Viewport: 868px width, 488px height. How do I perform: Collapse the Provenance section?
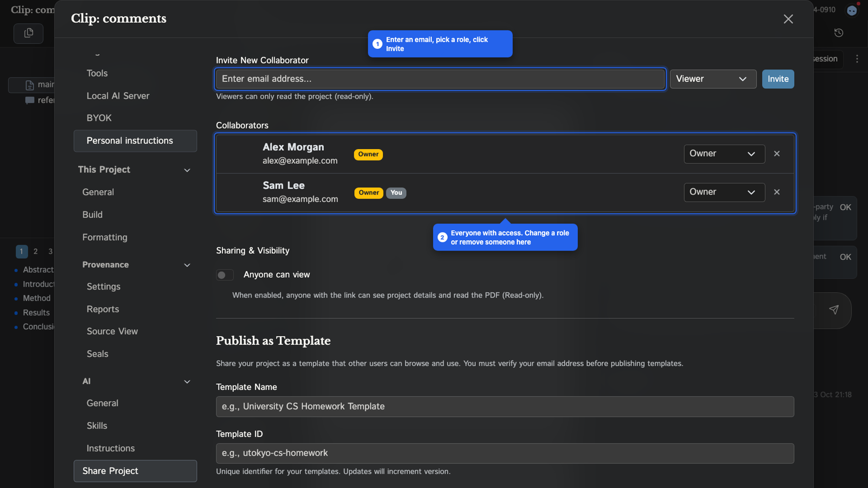187,265
